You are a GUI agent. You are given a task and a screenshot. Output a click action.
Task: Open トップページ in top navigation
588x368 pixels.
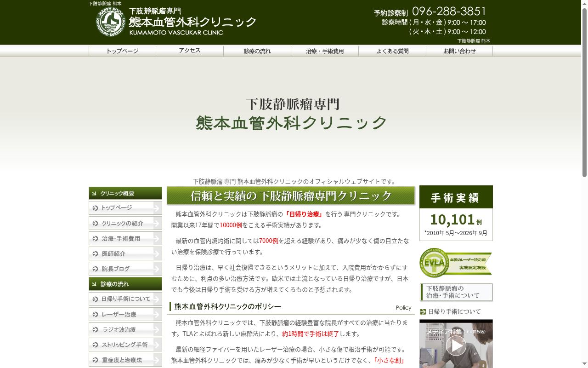click(x=122, y=51)
